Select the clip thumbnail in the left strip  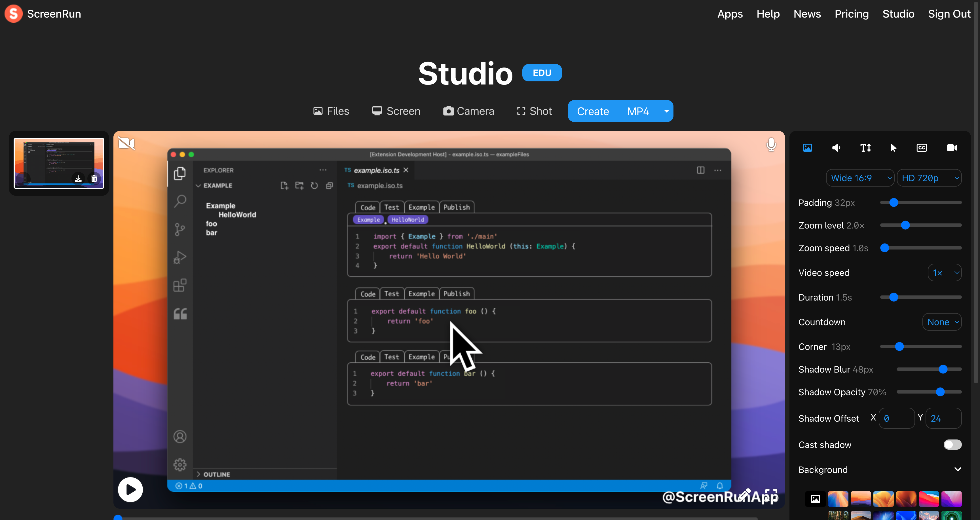pos(59,163)
